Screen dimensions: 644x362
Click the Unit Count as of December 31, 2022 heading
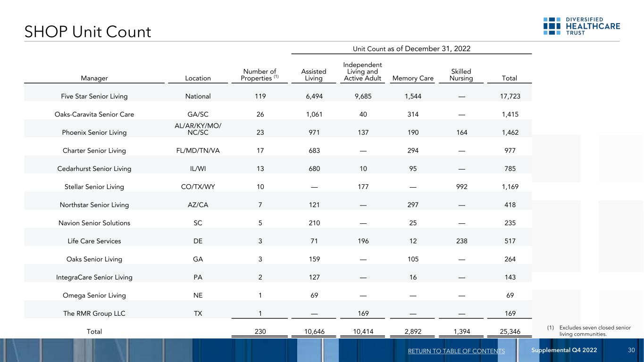coord(411,49)
